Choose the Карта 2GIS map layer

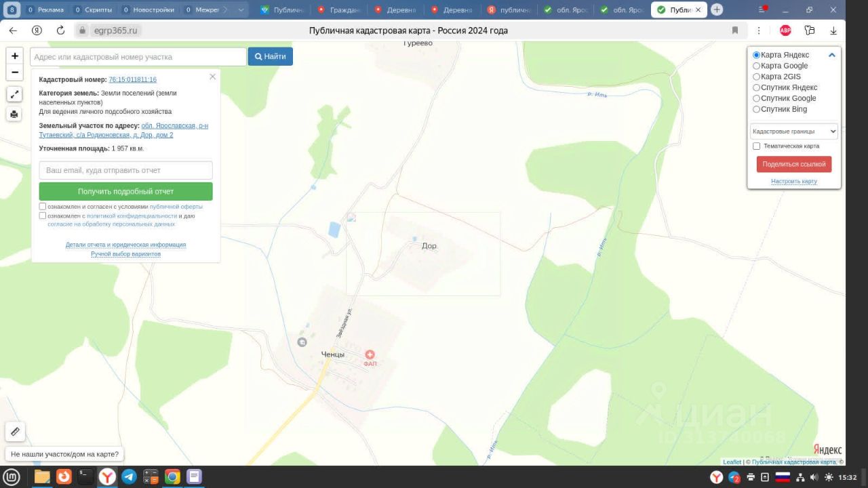[x=757, y=77]
